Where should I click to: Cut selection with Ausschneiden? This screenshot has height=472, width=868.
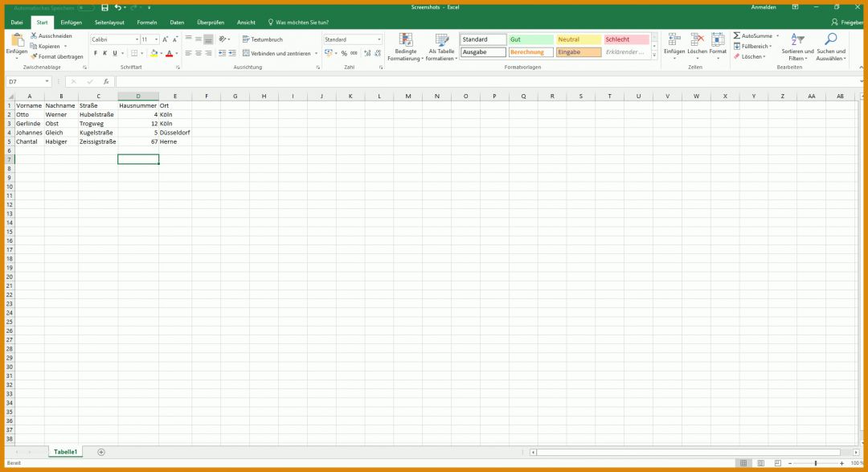tap(51, 35)
